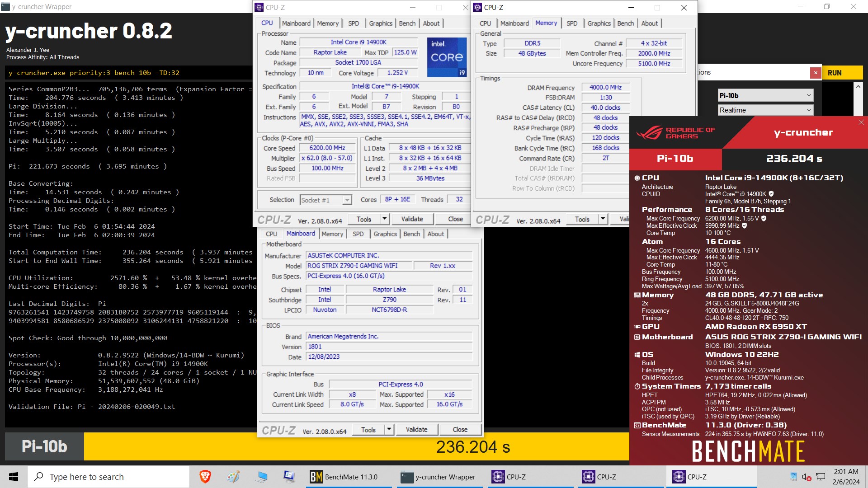The height and width of the screenshot is (488, 868).
Task: Click the yellow RUN button
Action: pyautogui.click(x=842, y=73)
